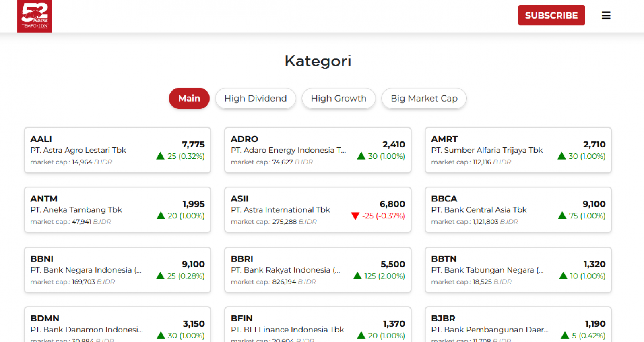The image size is (644, 342).
Task: Click the Kategori page heading
Action: pyautogui.click(x=318, y=61)
